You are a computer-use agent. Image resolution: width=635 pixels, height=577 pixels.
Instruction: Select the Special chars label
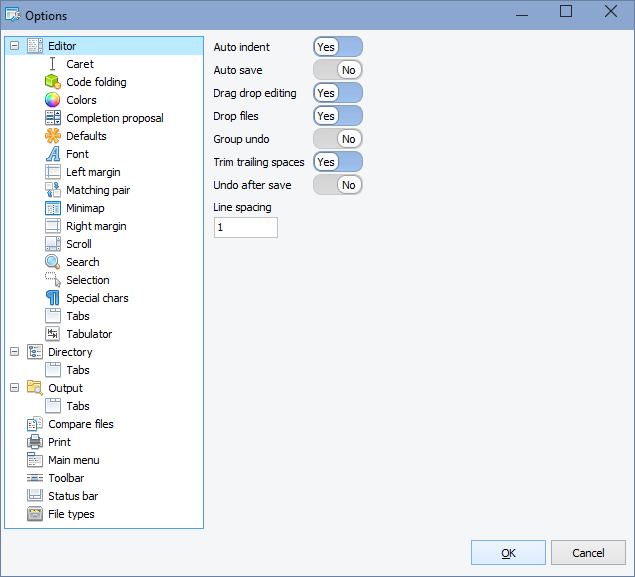(x=97, y=298)
